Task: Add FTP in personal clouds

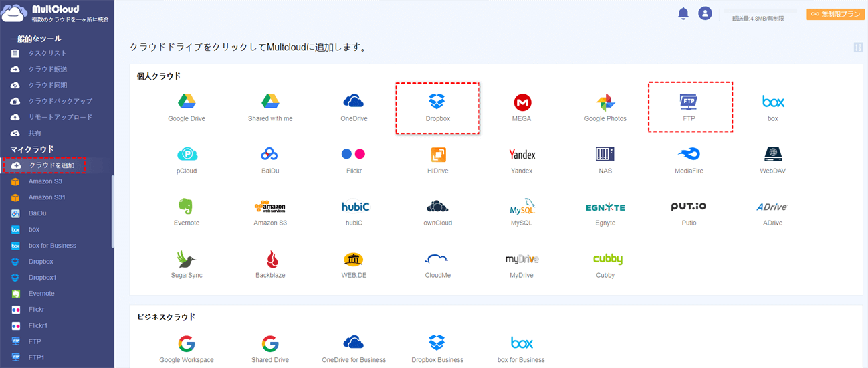Action: click(x=689, y=108)
